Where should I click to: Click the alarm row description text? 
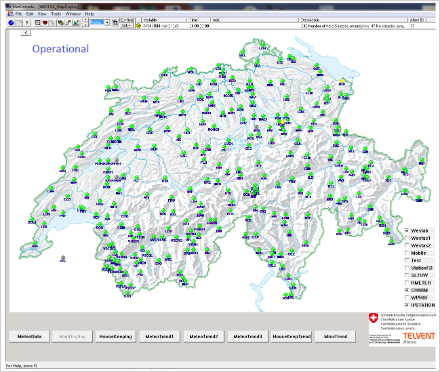353,26
